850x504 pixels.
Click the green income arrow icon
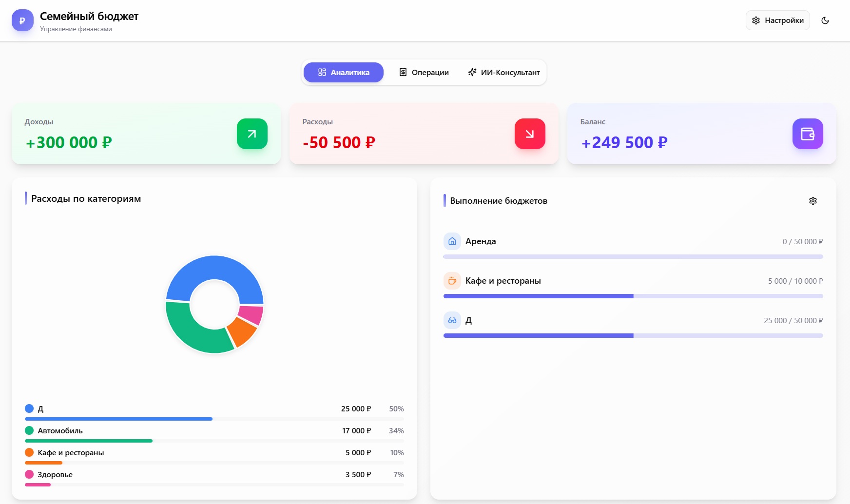tap(252, 134)
